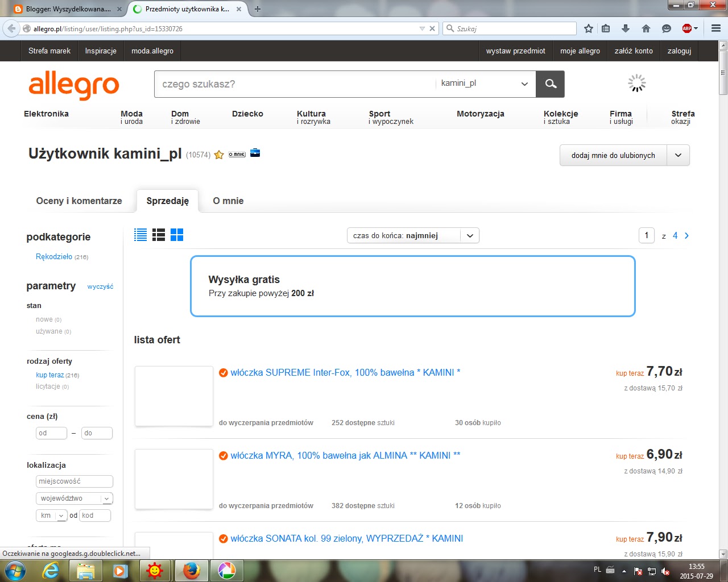Open 'Moda i uroda' category menu
728x582 pixels.
tap(132, 117)
